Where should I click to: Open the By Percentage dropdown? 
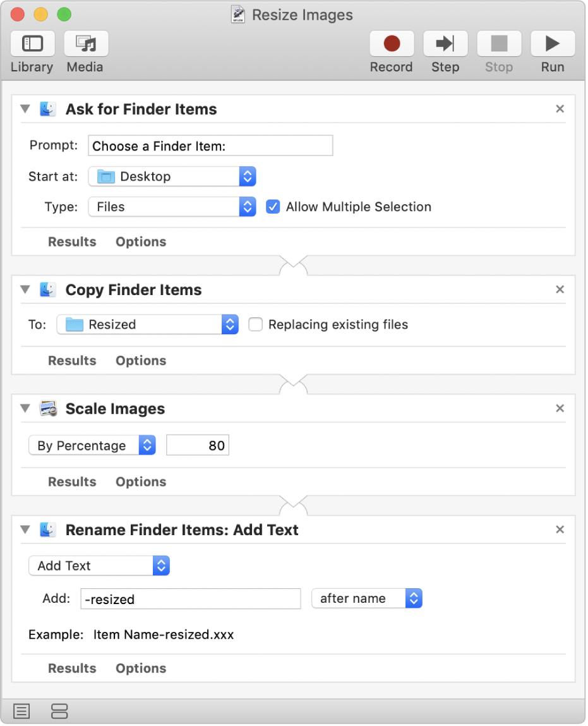147,445
